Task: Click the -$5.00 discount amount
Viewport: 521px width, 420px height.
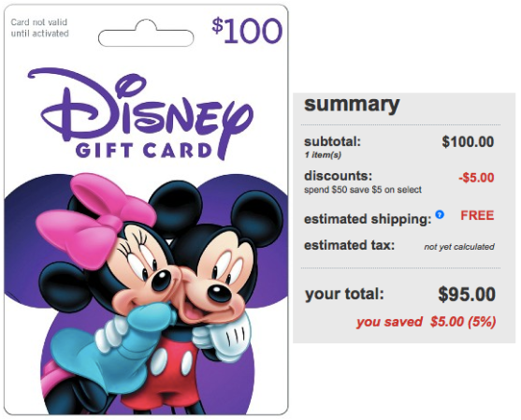Action: [476, 178]
